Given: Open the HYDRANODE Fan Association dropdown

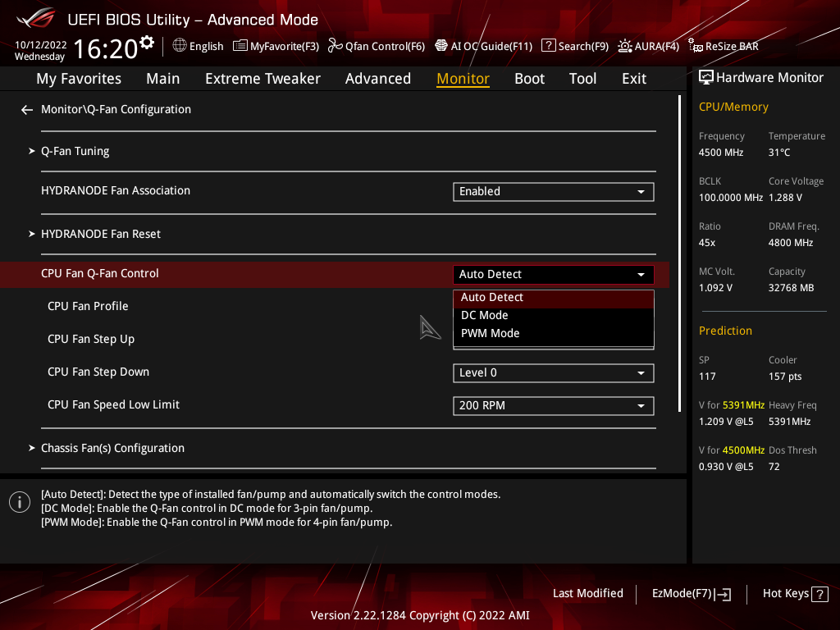Looking at the screenshot, I should [554, 192].
